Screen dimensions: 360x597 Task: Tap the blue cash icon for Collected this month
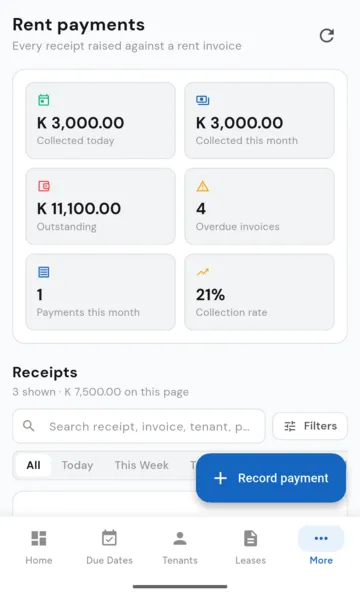pos(202,100)
